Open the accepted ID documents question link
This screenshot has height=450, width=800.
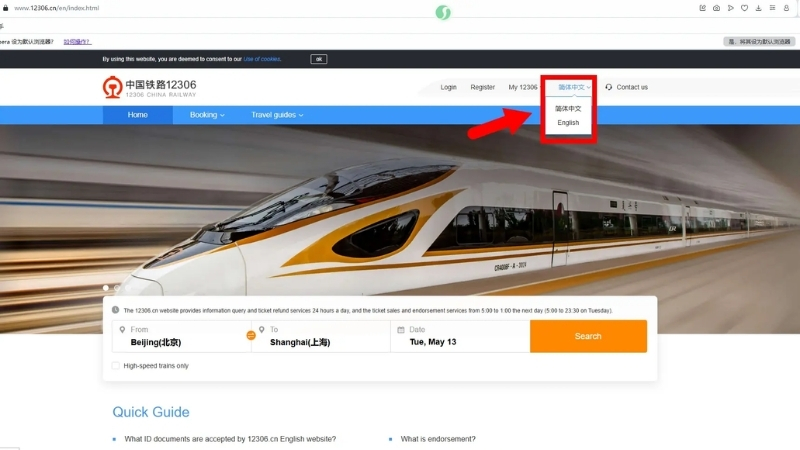(230, 439)
